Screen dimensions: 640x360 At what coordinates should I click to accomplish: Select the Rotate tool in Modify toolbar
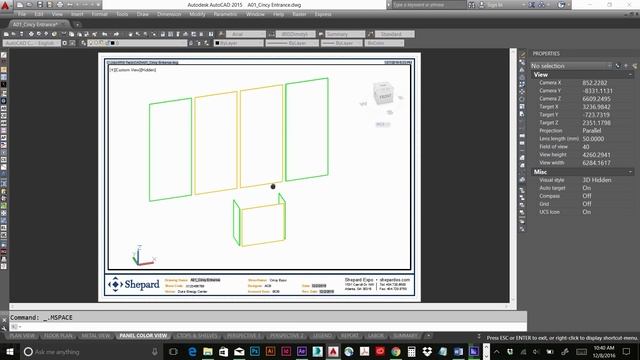(522, 99)
